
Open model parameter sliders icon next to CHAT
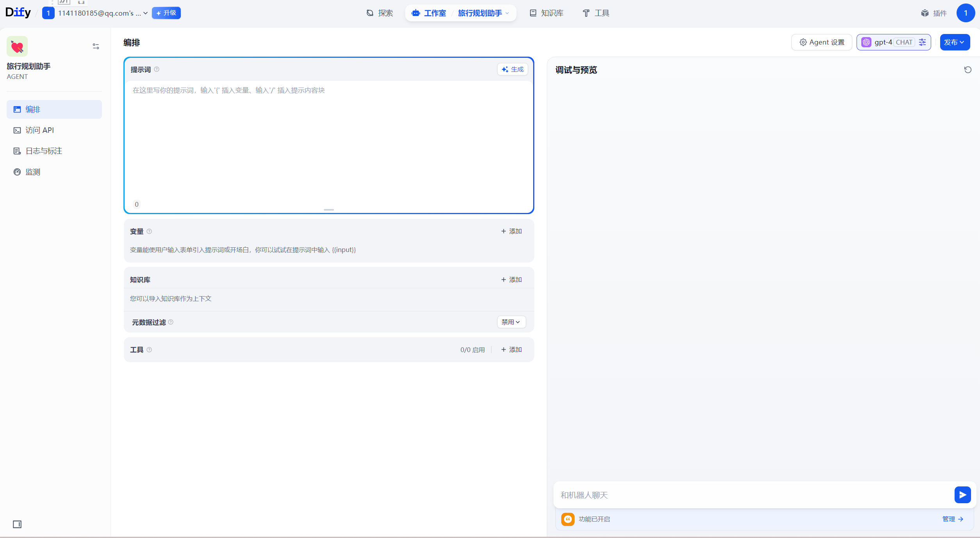point(923,42)
